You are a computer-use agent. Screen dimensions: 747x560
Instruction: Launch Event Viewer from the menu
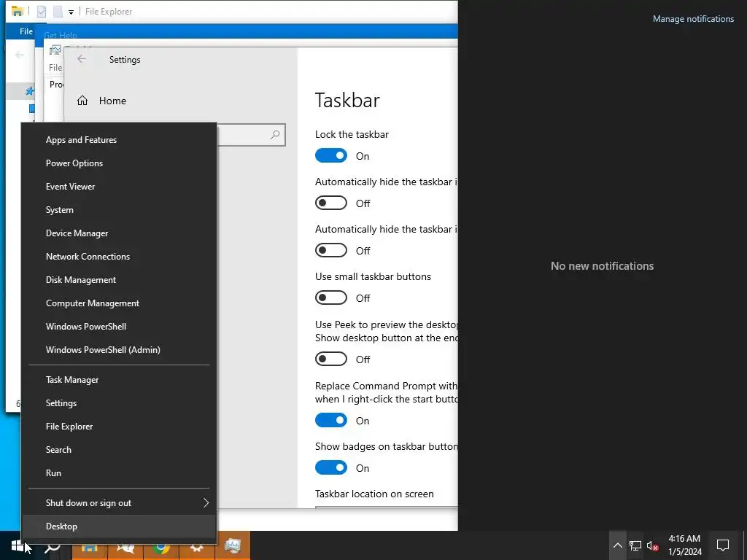click(119, 187)
